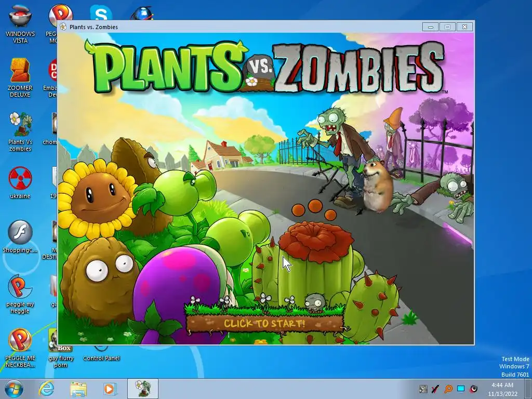Select the globe desktop icon beside the Skype icon
The image size is (532, 399).
tap(141, 14)
